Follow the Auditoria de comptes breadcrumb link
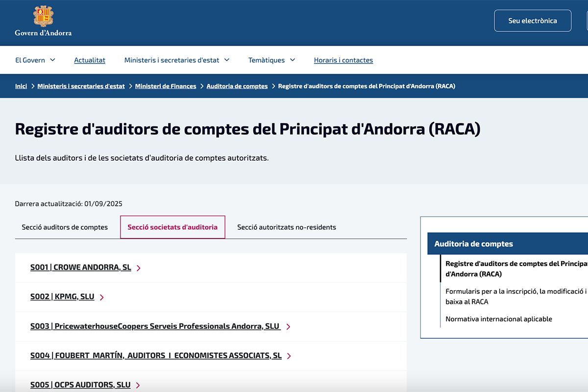The height and width of the screenshot is (392, 588). (x=237, y=86)
